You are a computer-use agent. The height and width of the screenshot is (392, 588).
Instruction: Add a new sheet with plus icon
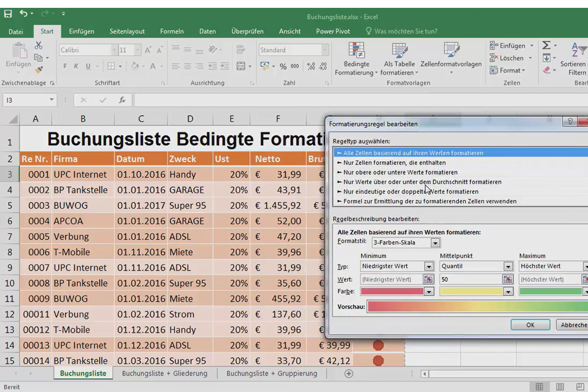click(349, 373)
